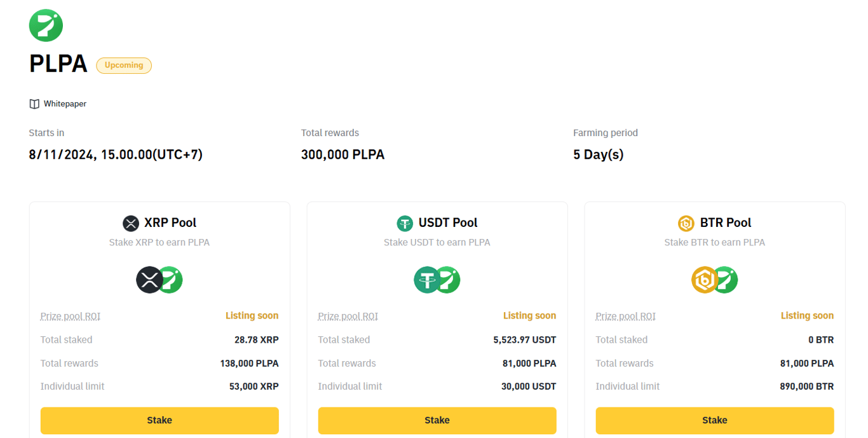The height and width of the screenshot is (438, 868).
Task: Click the large PLPA logo icon
Action: click(x=46, y=25)
